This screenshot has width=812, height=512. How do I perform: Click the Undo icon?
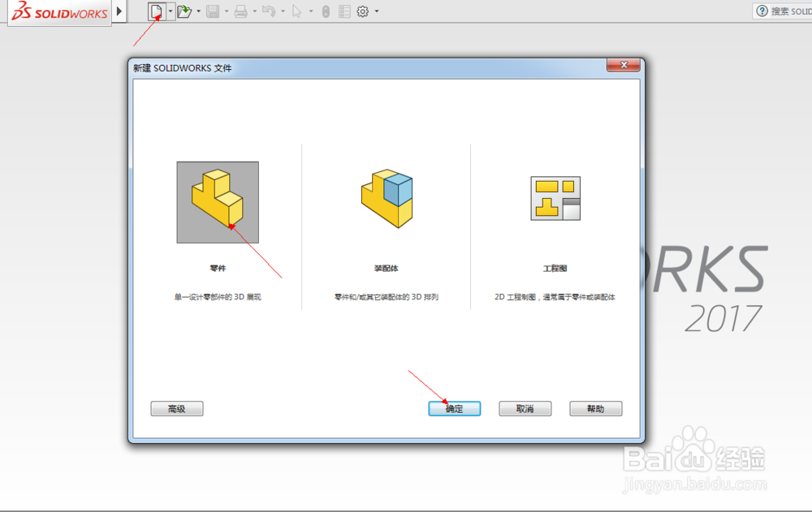[x=269, y=11]
